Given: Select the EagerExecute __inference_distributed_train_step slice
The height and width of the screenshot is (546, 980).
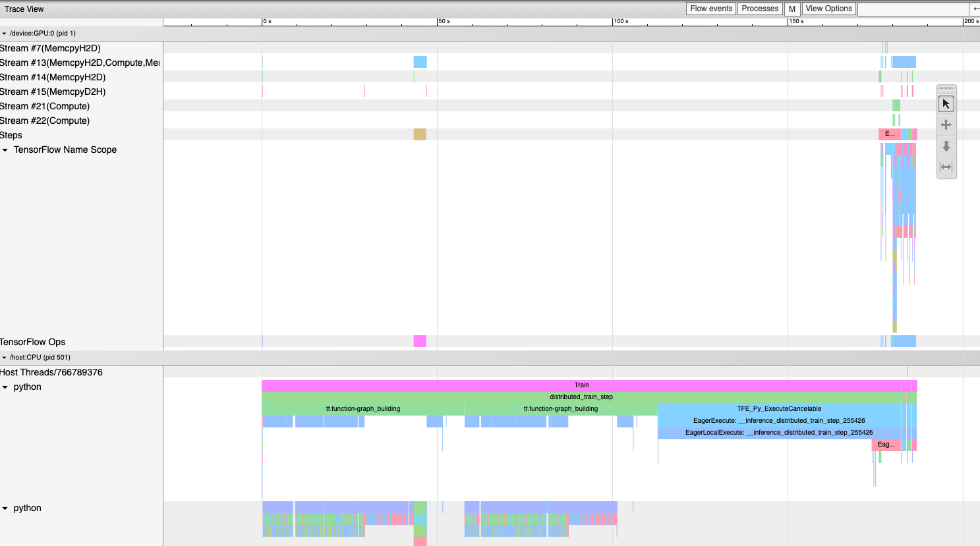Looking at the screenshot, I should coord(779,421).
